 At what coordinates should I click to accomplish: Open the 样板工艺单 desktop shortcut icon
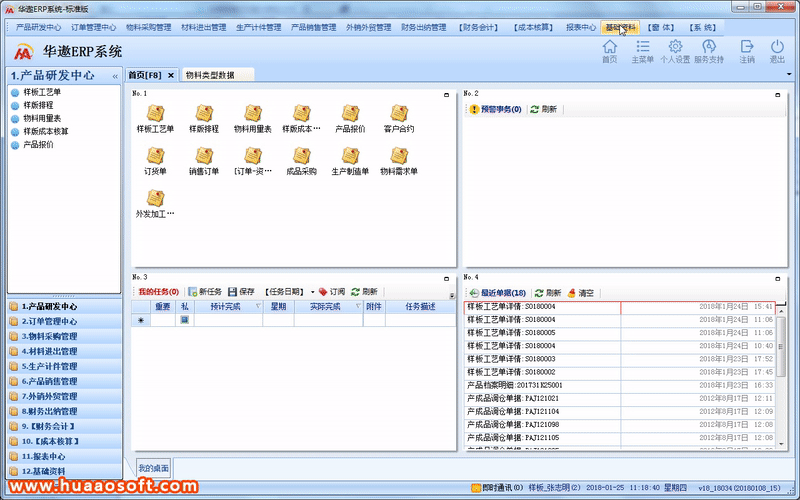coord(155,118)
